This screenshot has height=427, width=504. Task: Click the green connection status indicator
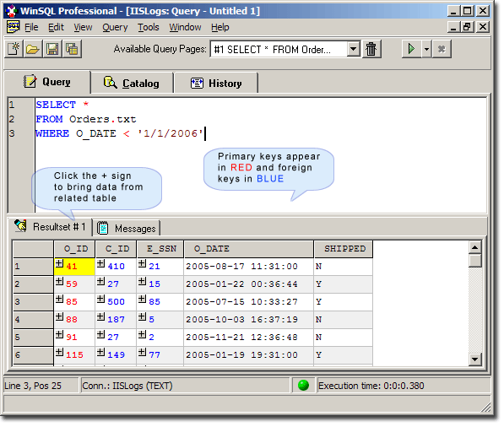[x=304, y=386]
